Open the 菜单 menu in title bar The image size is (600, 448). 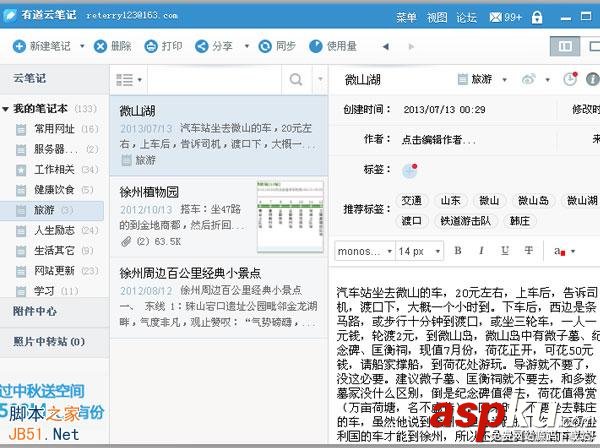pyautogui.click(x=406, y=17)
